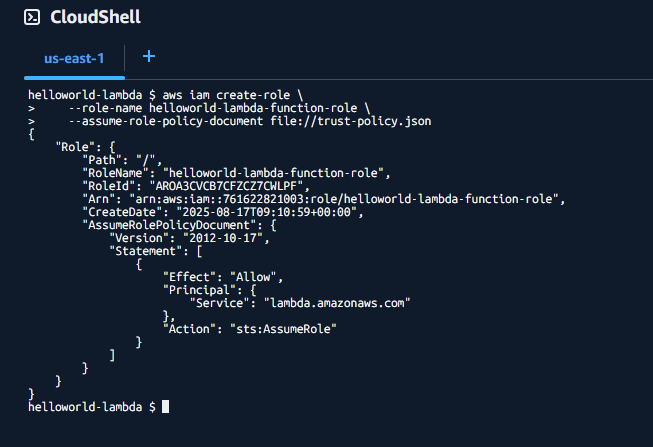
Task: Click the 'aws iam create-role' command text
Action: click(x=226, y=95)
